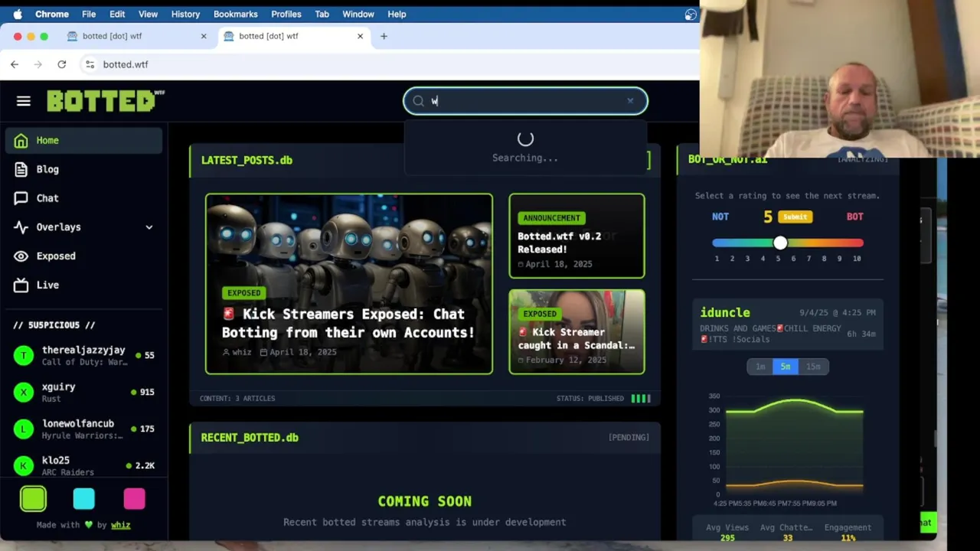Select the 5m chart interval

pos(786,367)
